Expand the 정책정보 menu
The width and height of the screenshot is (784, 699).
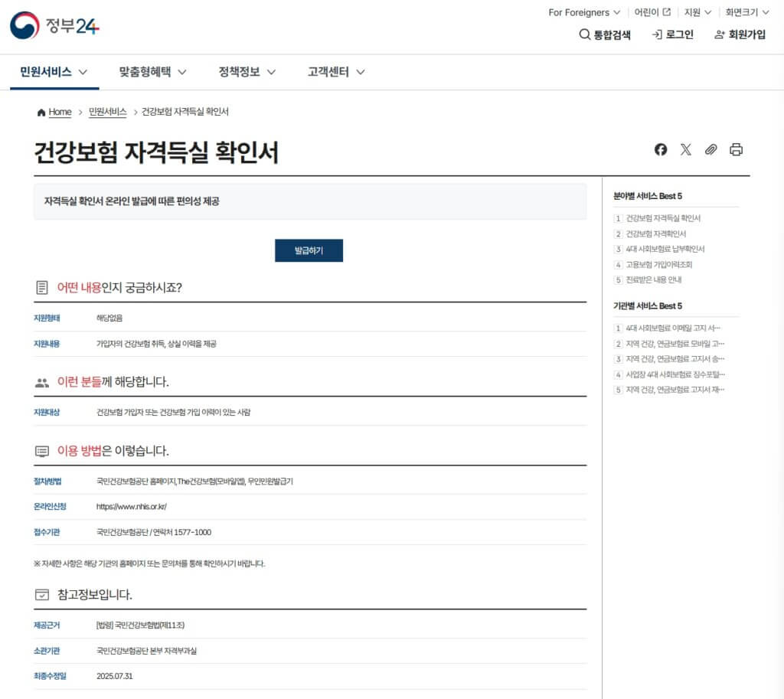pos(247,72)
